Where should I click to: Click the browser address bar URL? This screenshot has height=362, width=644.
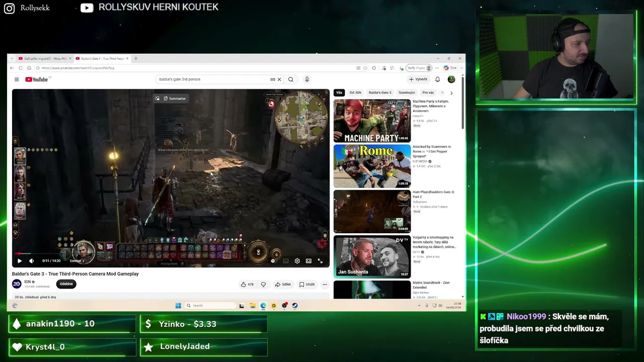78,68
